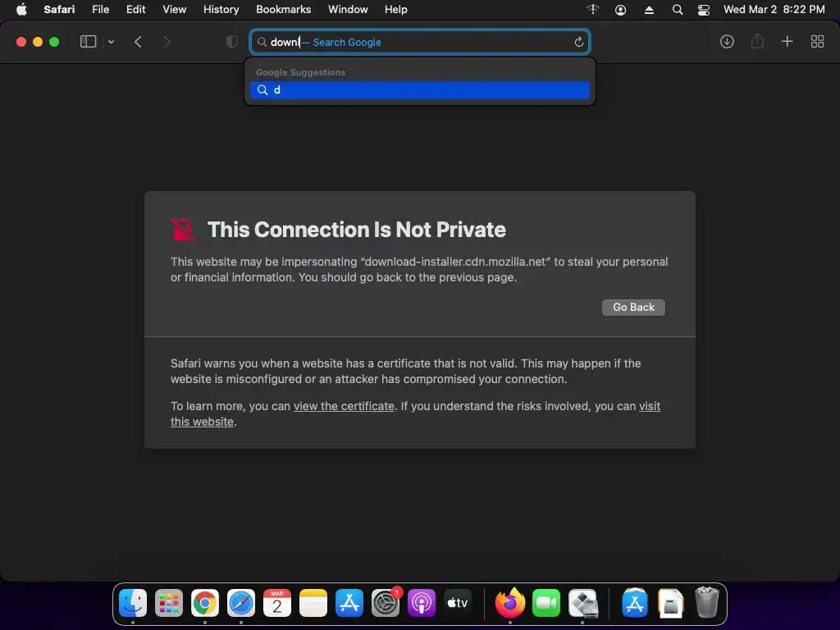Open the Window menu
840x630 pixels.
coord(348,10)
